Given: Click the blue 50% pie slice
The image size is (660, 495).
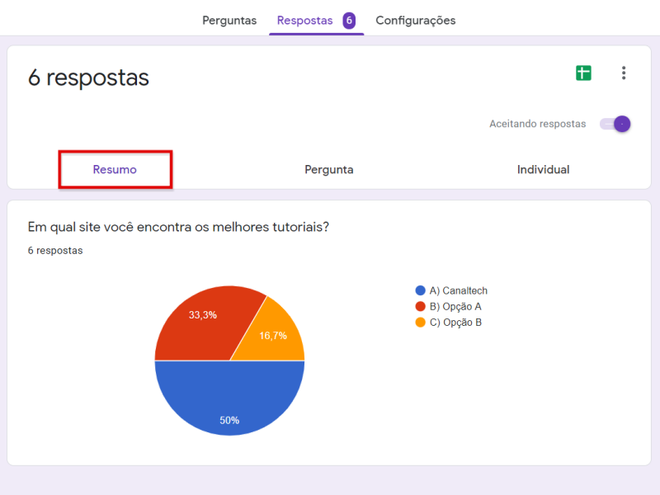Looking at the screenshot, I should pyautogui.click(x=230, y=396).
